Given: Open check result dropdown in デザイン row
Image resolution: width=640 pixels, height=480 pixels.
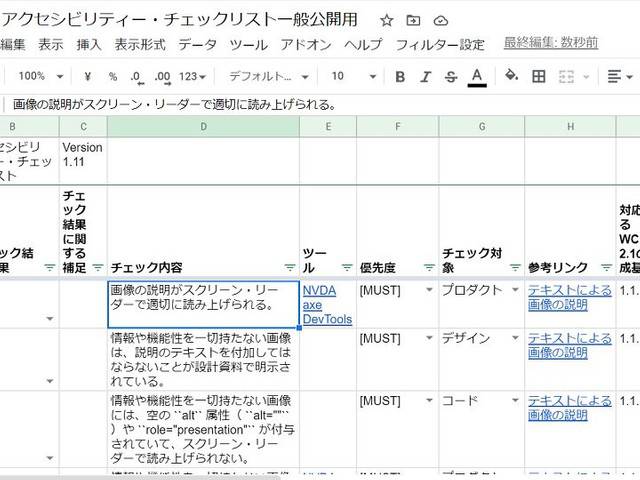Looking at the screenshot, I should [x=50, y=381].
